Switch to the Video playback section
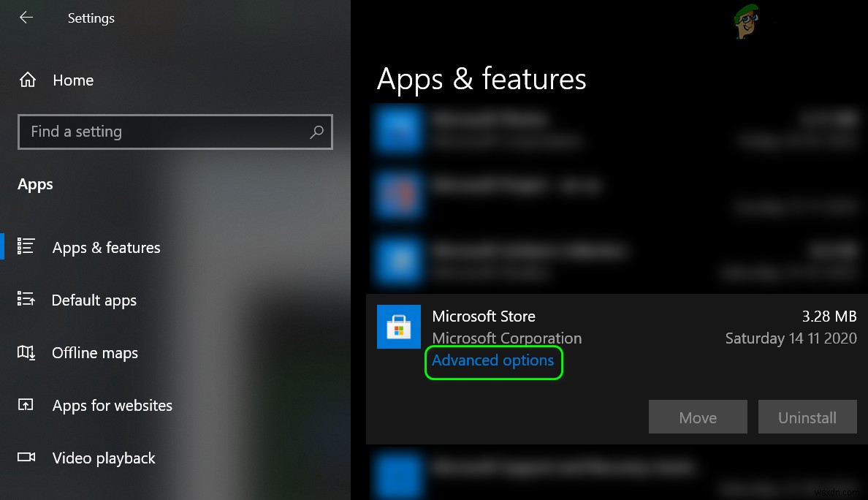This screenshot has width=868, height=500. click(103, 458)
